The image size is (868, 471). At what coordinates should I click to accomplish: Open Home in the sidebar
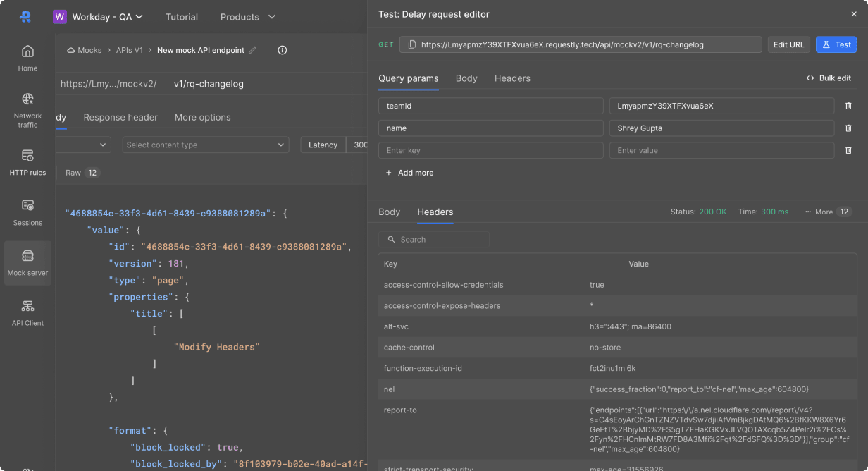click(27, 58)
